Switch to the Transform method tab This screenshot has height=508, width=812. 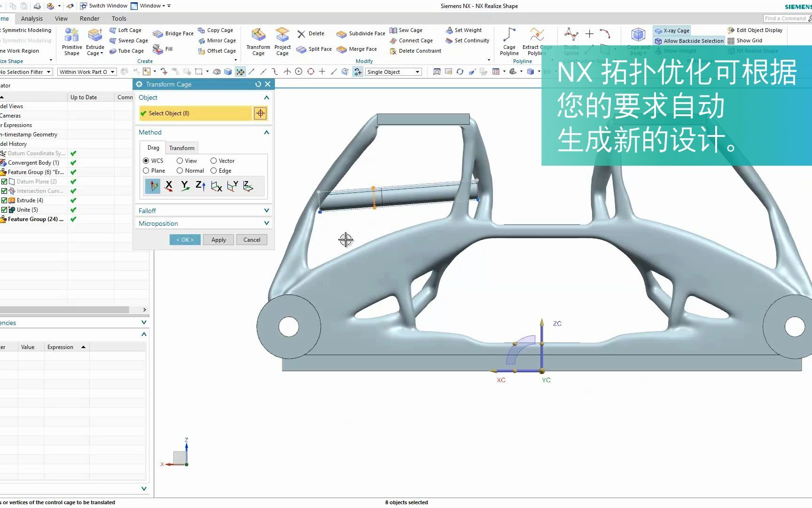click(x=182, y=148)
